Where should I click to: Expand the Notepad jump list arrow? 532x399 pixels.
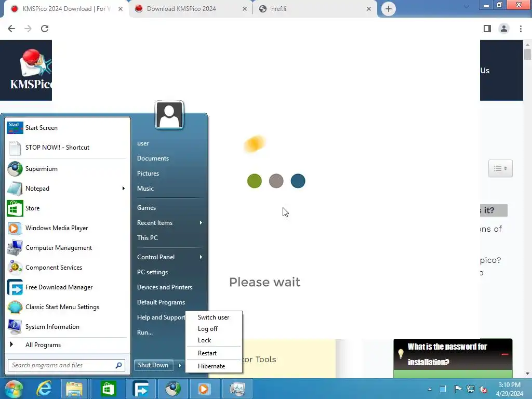click(124, 188)
